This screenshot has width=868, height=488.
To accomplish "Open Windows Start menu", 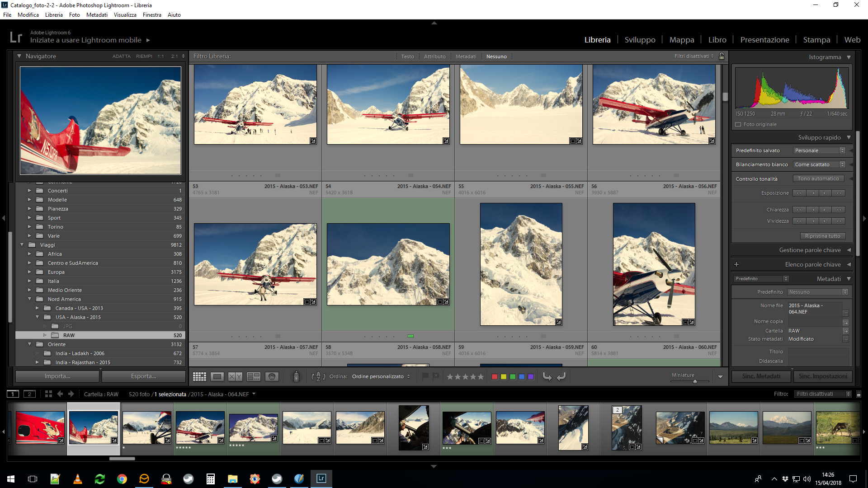I will pyautogui.click(x=11, y=479).
